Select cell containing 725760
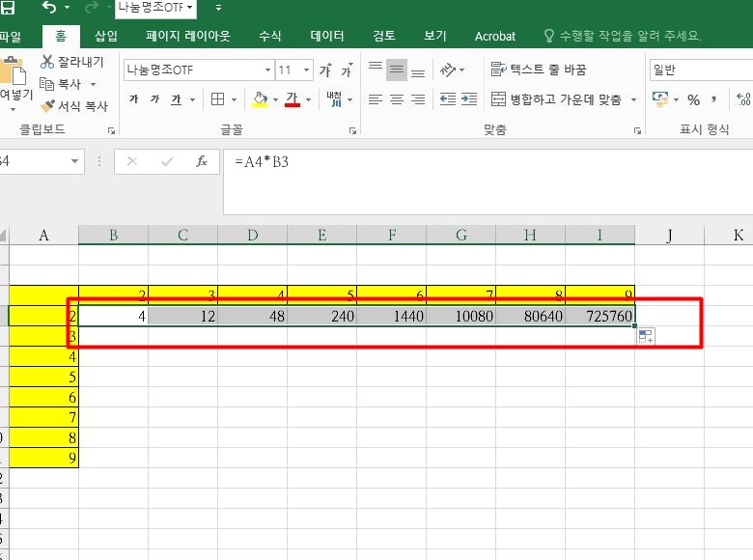The width and height of the screenshot is (753, 560). click(600, 316)
